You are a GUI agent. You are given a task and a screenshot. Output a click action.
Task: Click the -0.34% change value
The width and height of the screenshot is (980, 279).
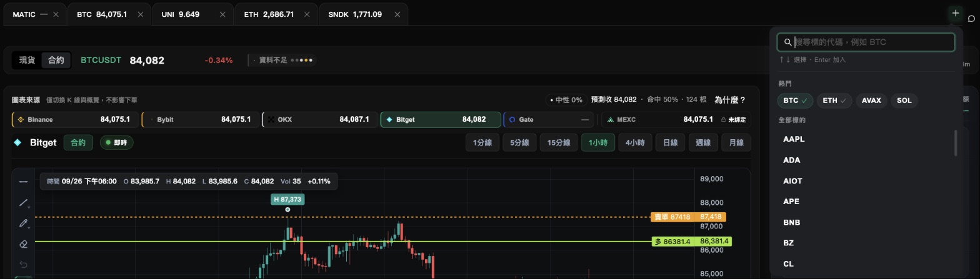pyautogui.click(x=219, y=61)
